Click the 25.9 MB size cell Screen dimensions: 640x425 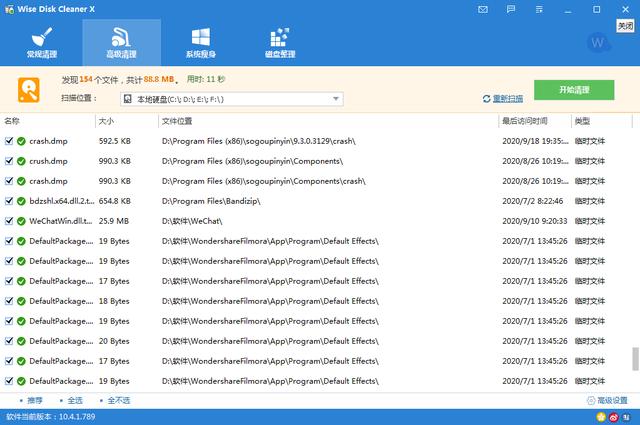tap(113, 221)
